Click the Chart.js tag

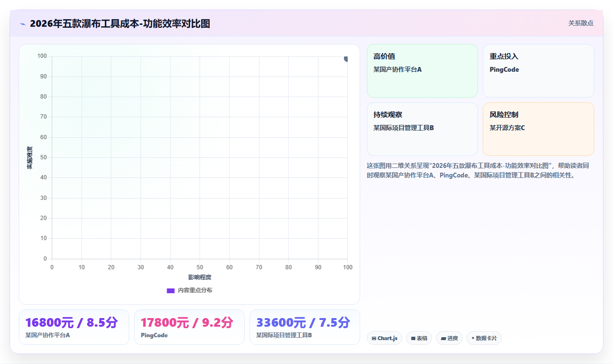(384, 338)
